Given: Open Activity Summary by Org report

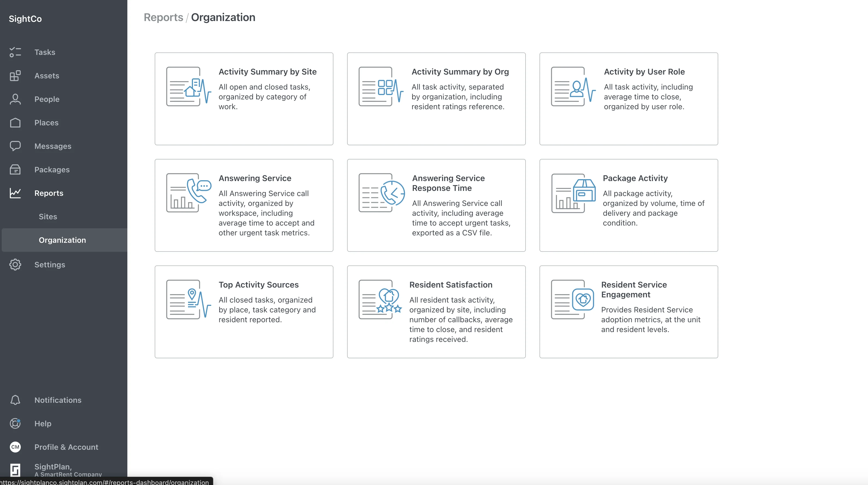Looking at the screenshot, I should tap(460, 72).
